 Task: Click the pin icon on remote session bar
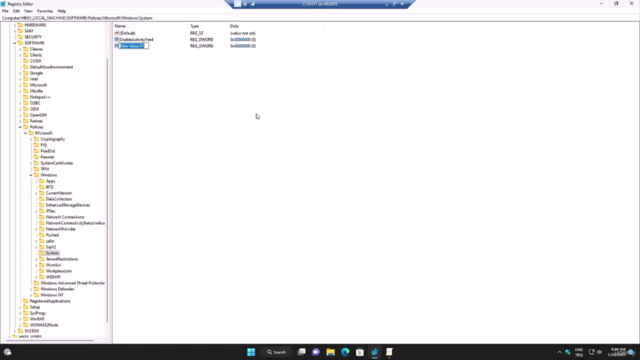238,4
